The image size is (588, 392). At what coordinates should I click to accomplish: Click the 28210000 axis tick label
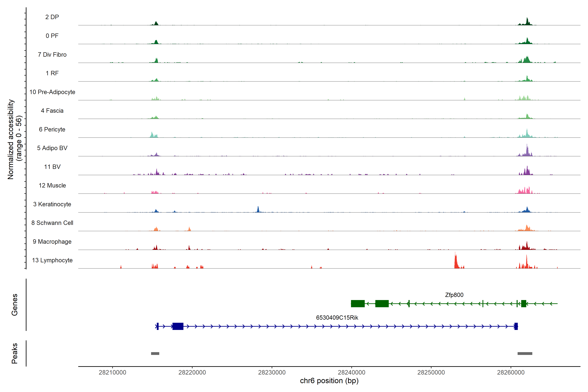(x=113, y=373)
